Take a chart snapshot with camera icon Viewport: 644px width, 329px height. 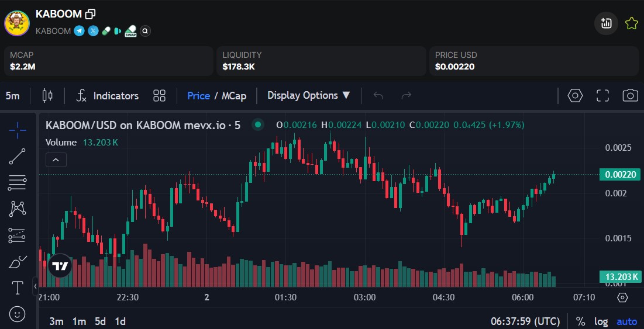(630, 96)
